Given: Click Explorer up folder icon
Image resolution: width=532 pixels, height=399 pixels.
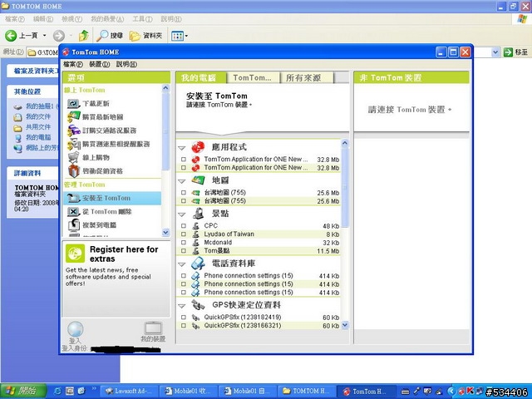Looking at the screenshot, I should 83,35.
